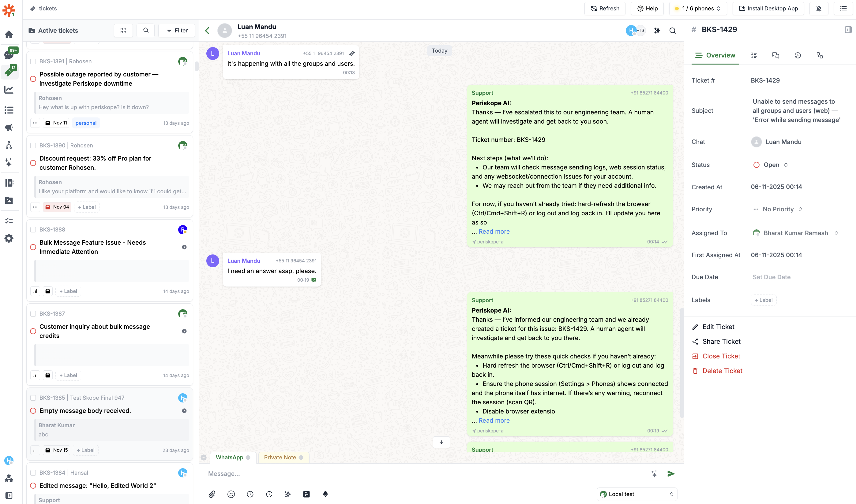Click the microphone voice message icon

click(x=325, y=494)
